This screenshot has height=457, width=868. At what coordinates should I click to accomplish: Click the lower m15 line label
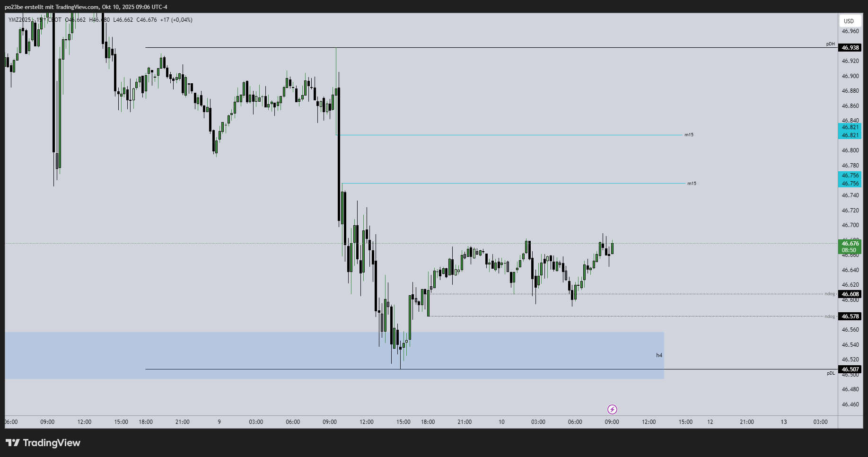point(692,184)
